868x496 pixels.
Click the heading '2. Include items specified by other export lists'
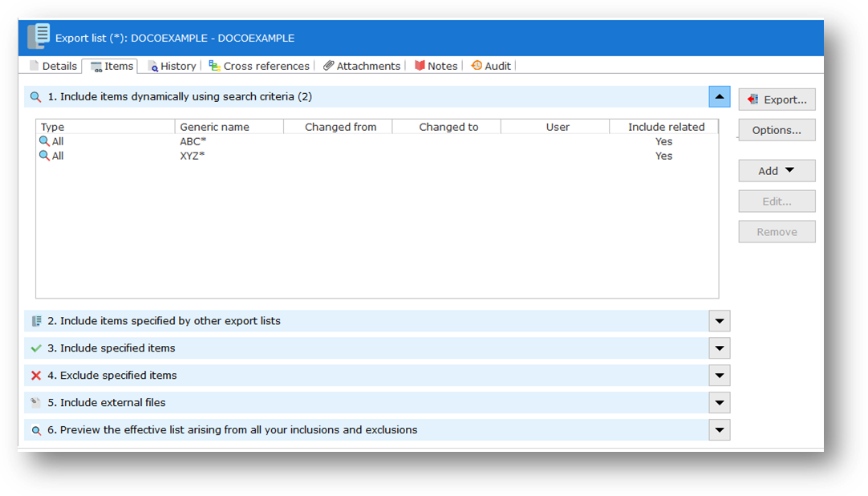point(164,321)
